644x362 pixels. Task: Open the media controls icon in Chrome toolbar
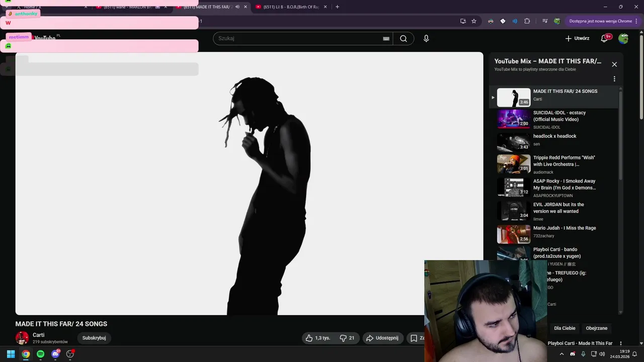[545, 21]
